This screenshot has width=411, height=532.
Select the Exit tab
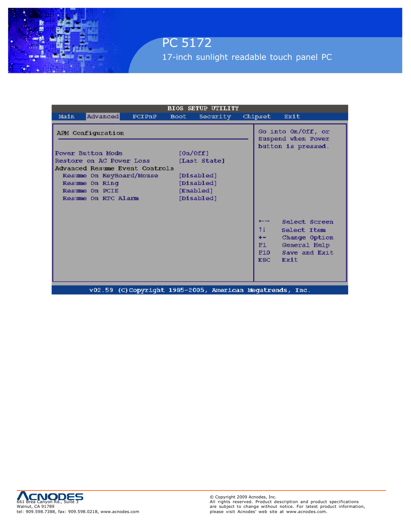point(292,117)
